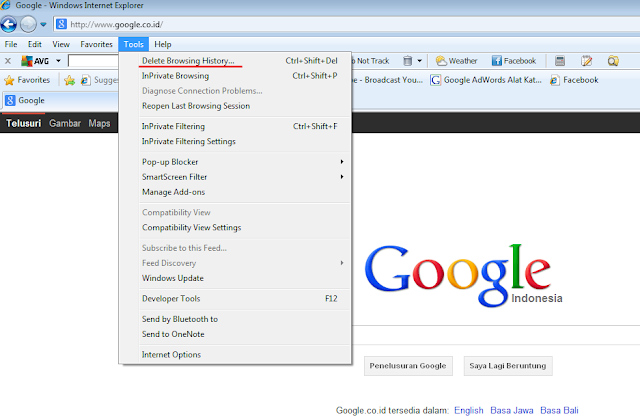Click the add to favorites star icon
Image resolution: width=640 pixels, height=419 pixels.
coord(70,80)
